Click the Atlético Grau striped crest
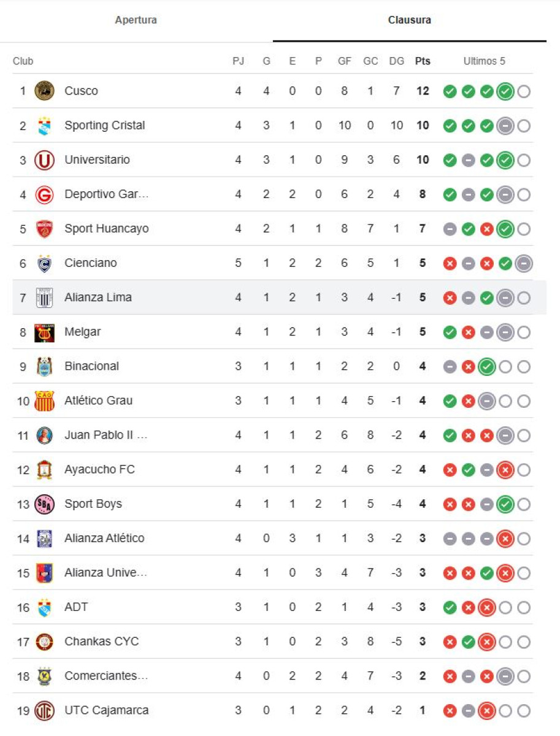The height and width of the screenshot is (736, 560). click(44, 401)
